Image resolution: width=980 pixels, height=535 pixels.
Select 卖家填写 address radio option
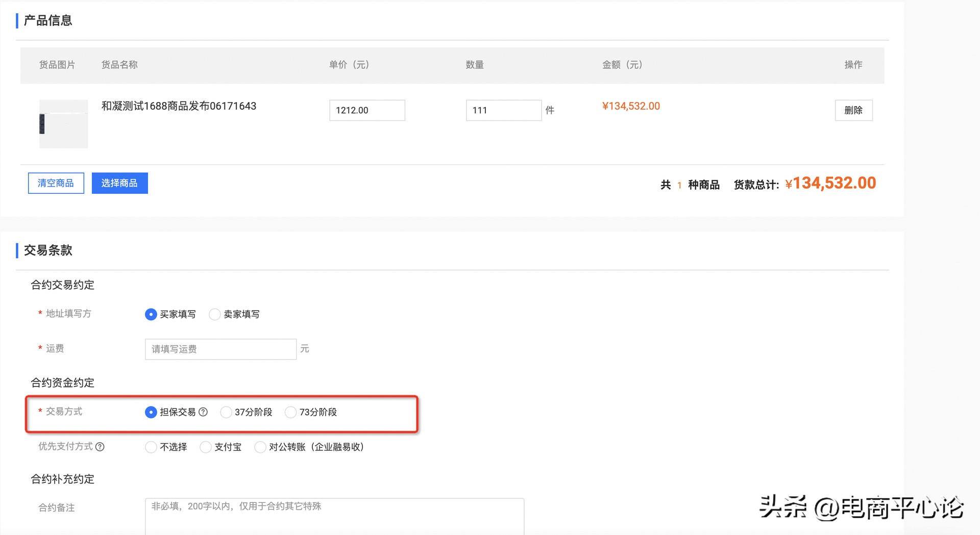(x=215, y=314)
